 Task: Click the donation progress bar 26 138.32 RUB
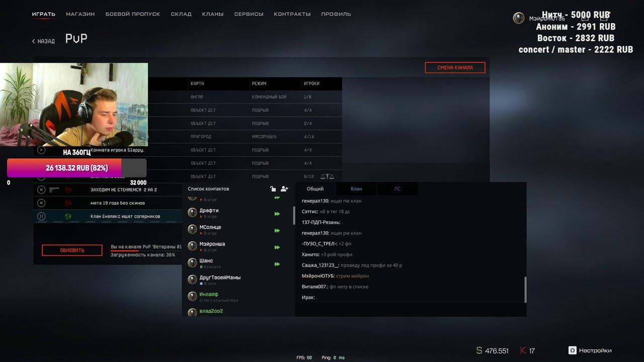77,168
